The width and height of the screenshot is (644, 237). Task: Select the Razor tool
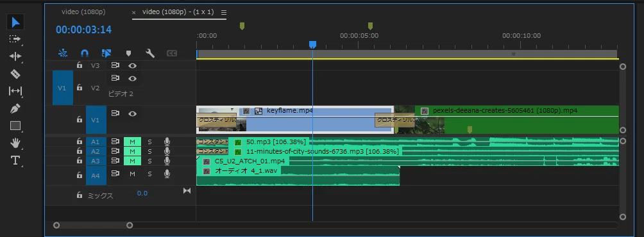click(15, 74)
